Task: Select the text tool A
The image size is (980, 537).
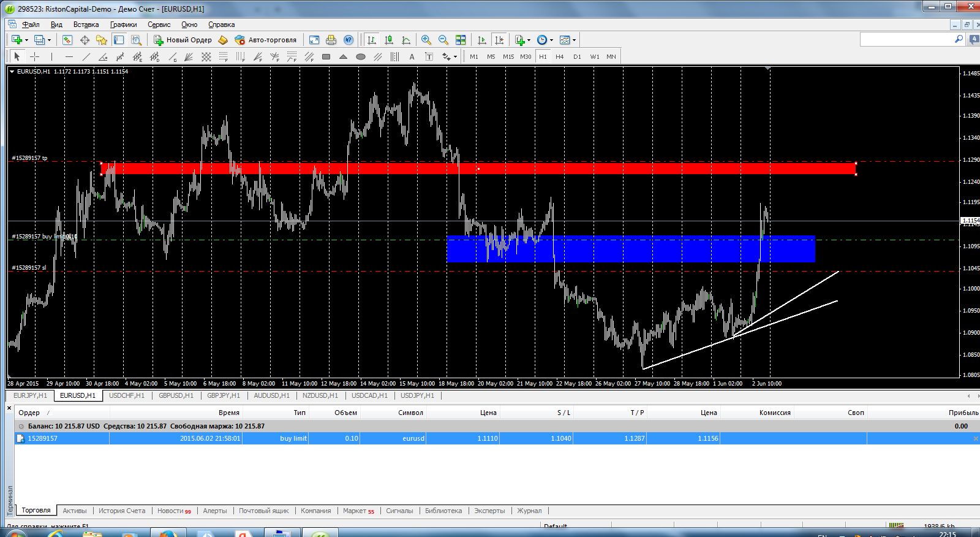Action: point(412,56)
